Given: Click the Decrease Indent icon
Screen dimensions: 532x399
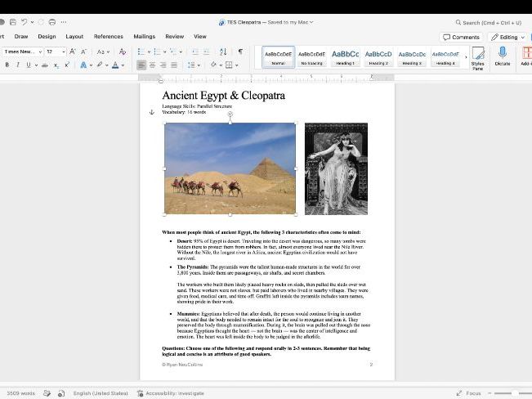Looking at the screenshot, I should 195,52.
